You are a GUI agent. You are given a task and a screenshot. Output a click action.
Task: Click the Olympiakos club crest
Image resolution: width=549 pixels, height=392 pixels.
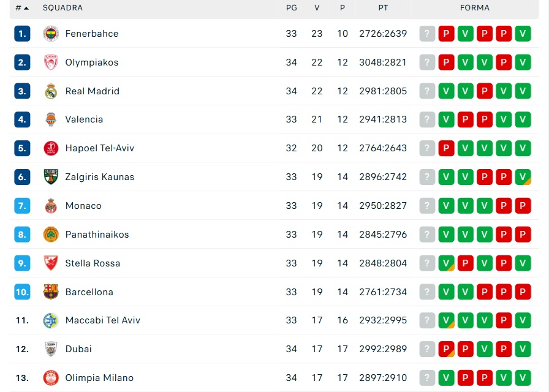click(51, 62)
